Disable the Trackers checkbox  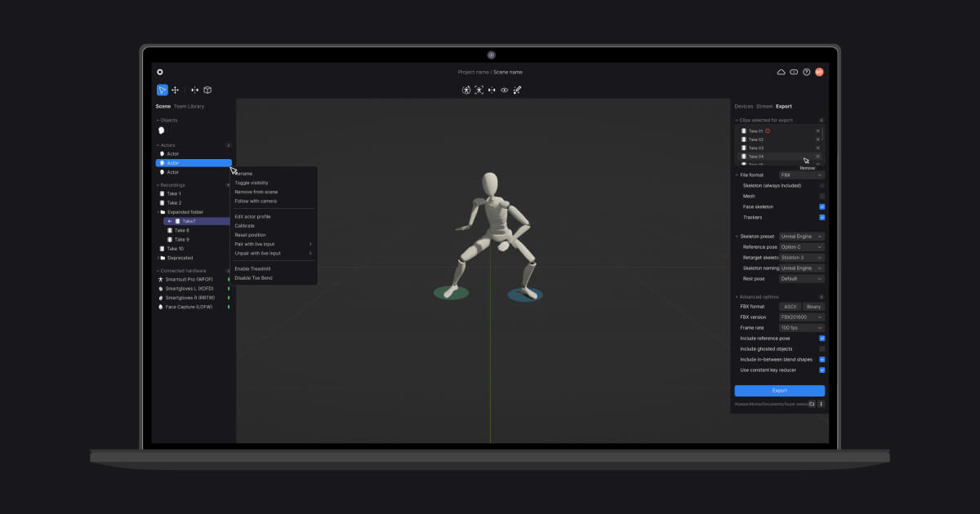(x=822, y=217)
